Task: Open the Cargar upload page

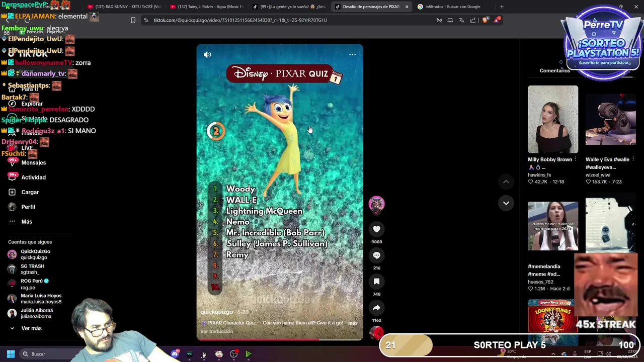Action: (30, 192)
